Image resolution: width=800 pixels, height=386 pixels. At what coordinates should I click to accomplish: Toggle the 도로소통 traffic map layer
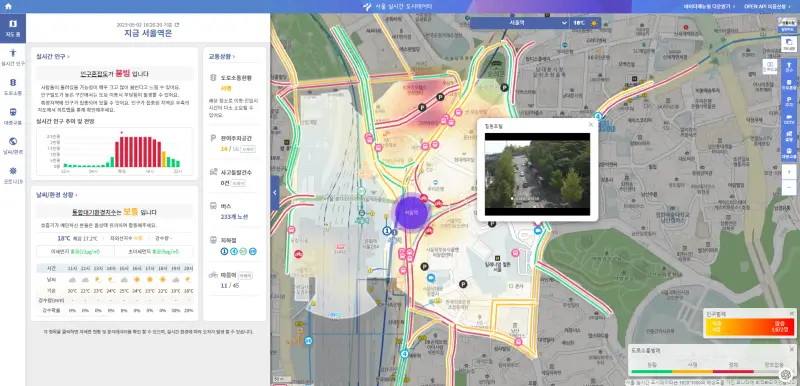click(789, 84)
